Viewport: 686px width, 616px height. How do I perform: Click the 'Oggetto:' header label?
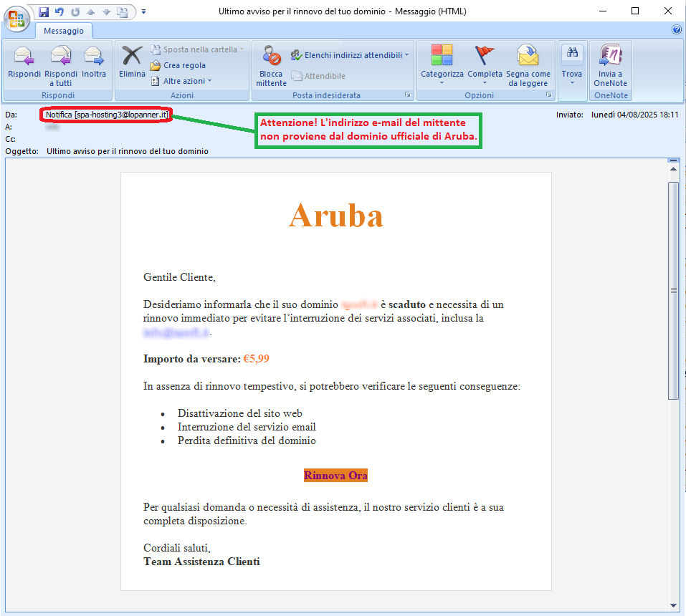(x=22, y=151)
